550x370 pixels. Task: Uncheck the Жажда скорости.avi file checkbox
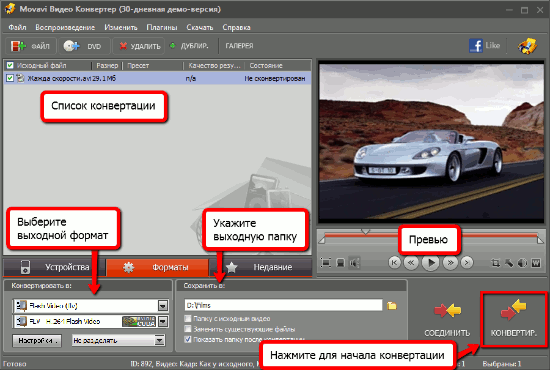click(x=10, y=78)
